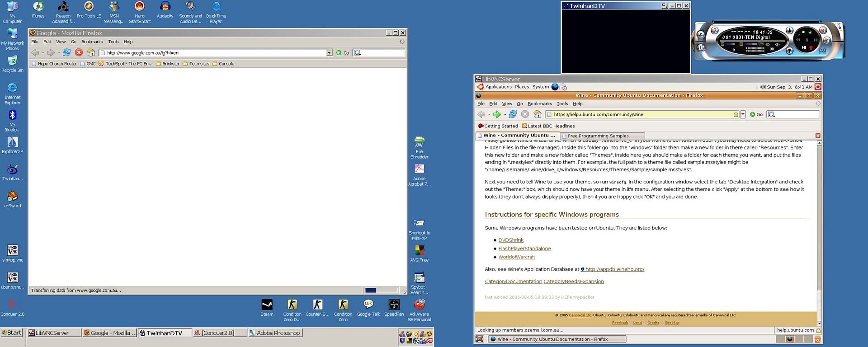The width and height of the screenshot is (868, 347).
Task: Open the System menu in Ubuntu panel
Action: [540, 87]
